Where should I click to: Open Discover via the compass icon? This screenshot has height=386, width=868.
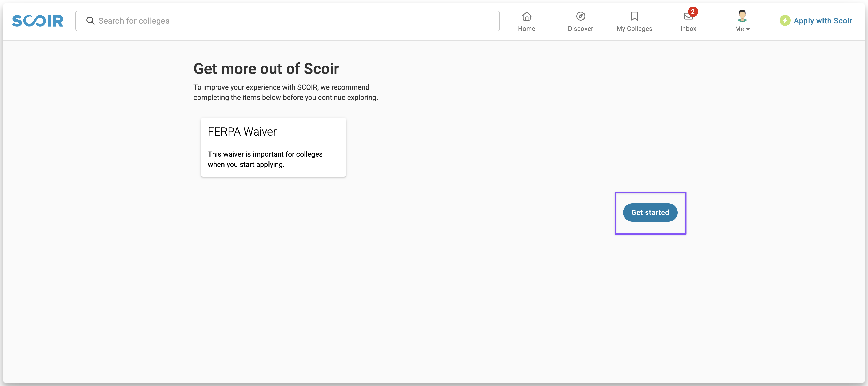point(580,16)
